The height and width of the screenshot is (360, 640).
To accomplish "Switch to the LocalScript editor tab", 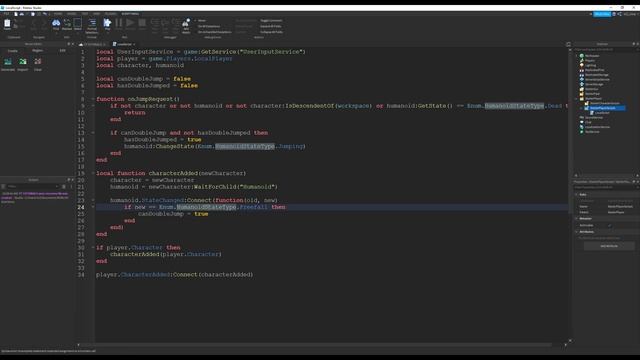I will 124,44.
